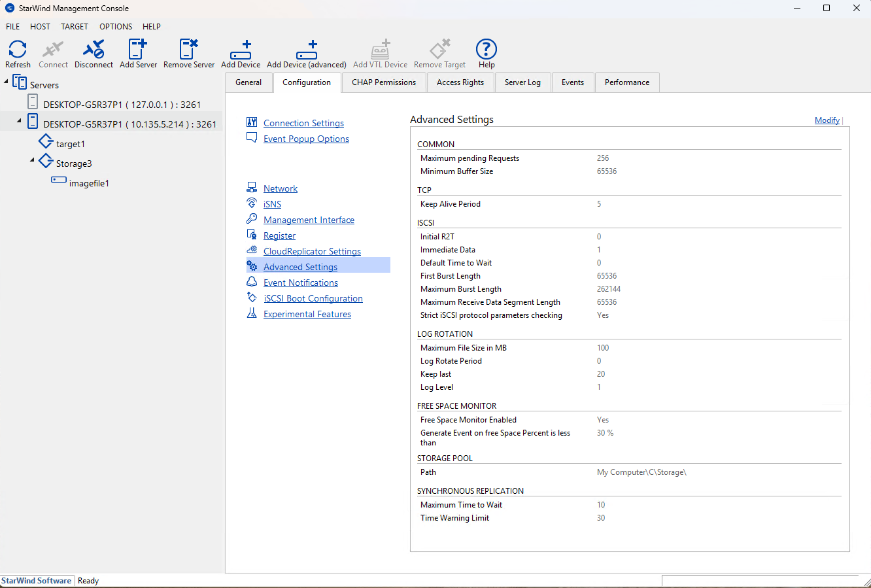Screen dimensions: 871x588
Task: Open the iSCSI Boot Configuration link
Action: click(x=313, y=298)
